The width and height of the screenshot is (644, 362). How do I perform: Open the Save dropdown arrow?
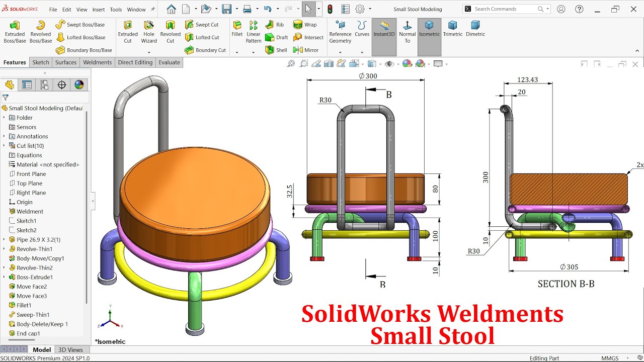pos(236,9)
